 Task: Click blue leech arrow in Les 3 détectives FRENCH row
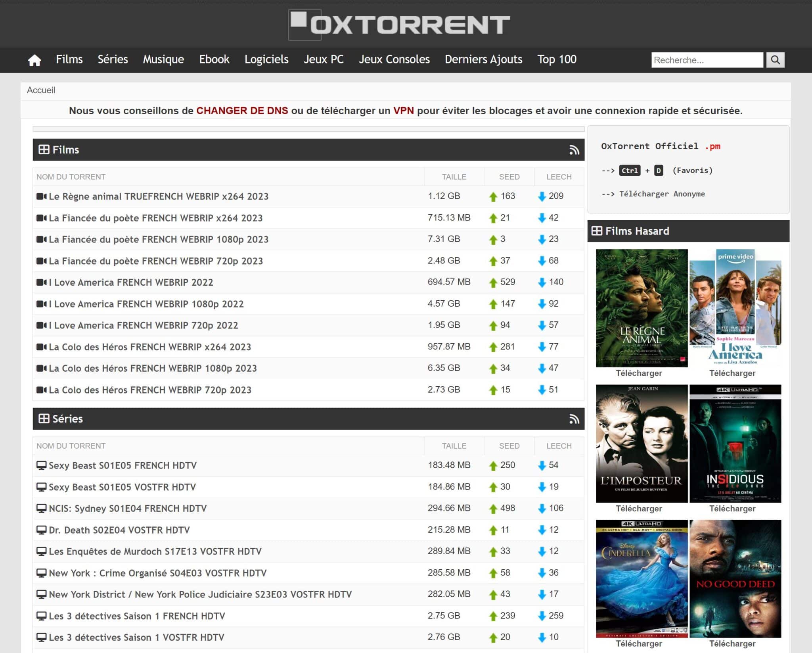coord(542,616)
